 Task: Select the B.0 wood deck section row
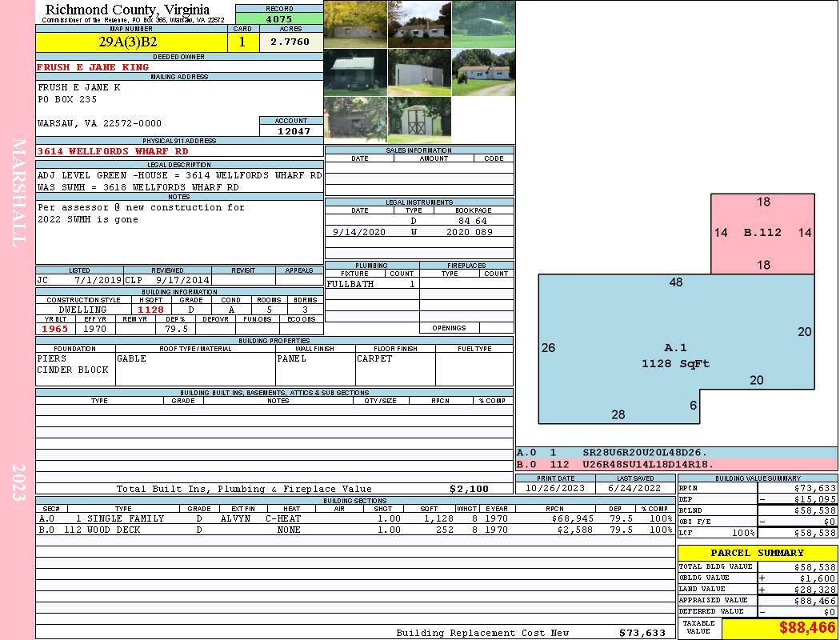[x=356, y=530]
